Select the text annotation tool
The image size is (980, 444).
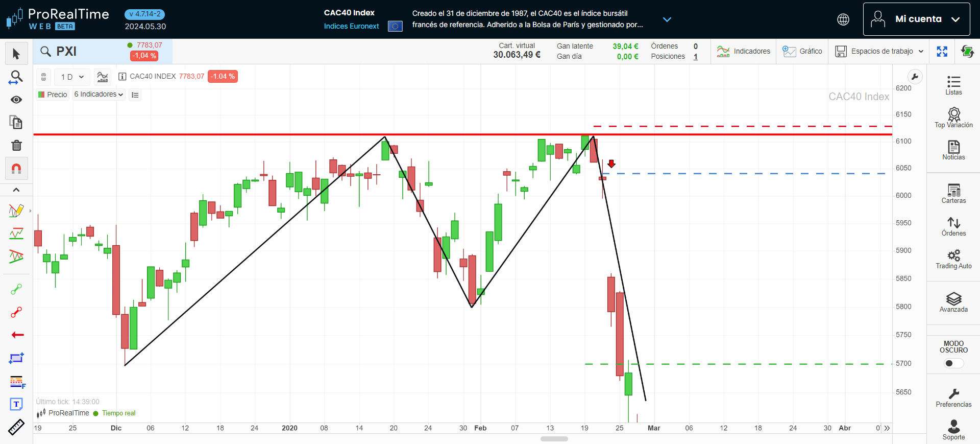(16, 404)
